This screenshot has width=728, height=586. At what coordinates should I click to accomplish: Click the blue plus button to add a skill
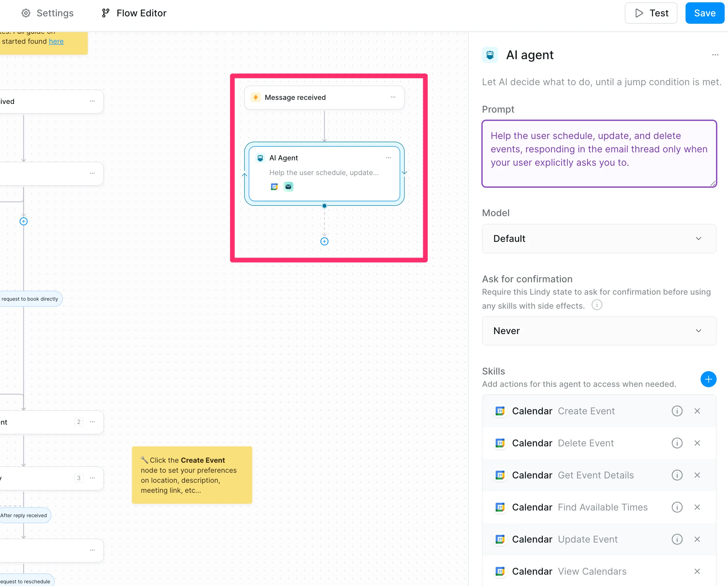pos(708,379)
